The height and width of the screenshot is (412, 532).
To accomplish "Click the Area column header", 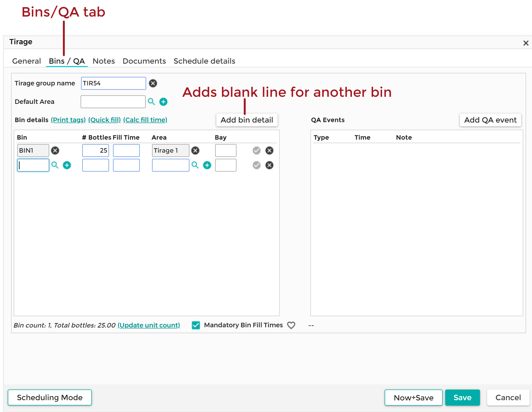I will click(159, 137).
